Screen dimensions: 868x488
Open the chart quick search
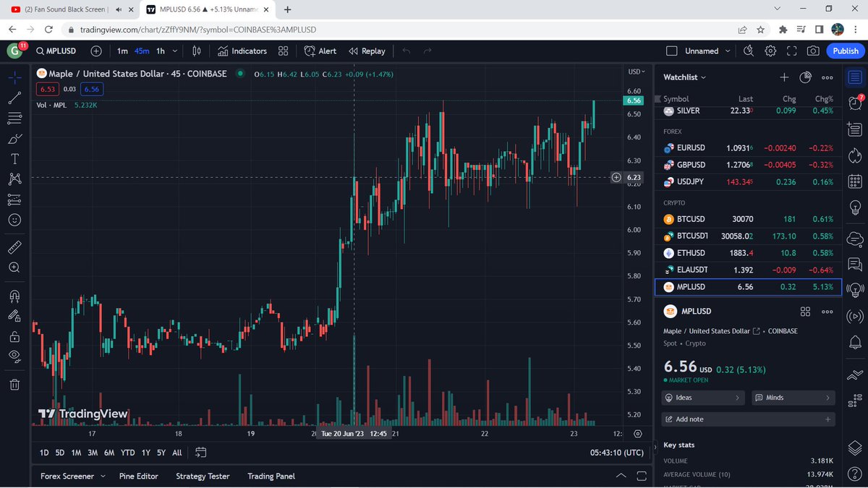[x=749, y=51]
